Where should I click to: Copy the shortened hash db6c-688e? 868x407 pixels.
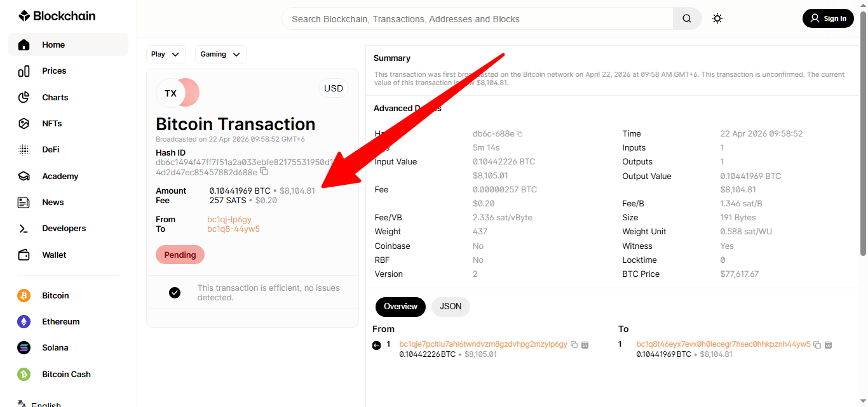[519, 134]
